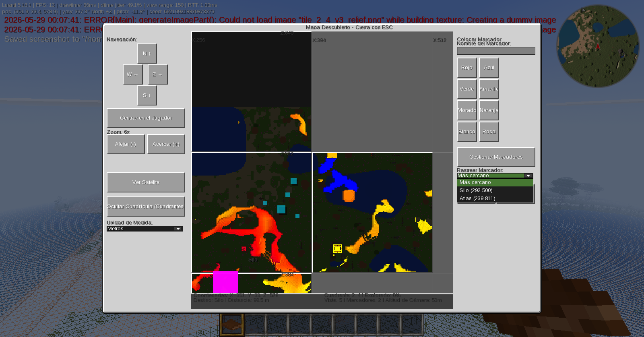Choose the Azul marker color
Image resolution: width=644 pixels, height=337 pixels.
click(489, 68)
